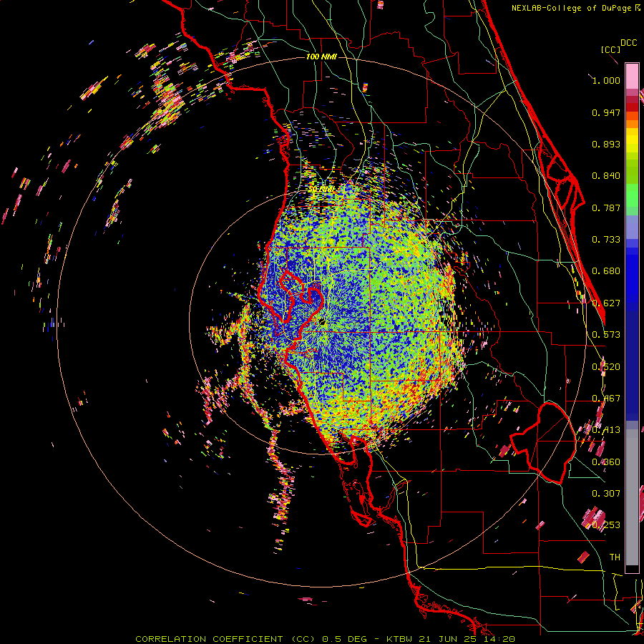Pick the pink segment of the color bar
Image resolution: width=644 pixels, height=644 pixels.
tap(632, 76)
